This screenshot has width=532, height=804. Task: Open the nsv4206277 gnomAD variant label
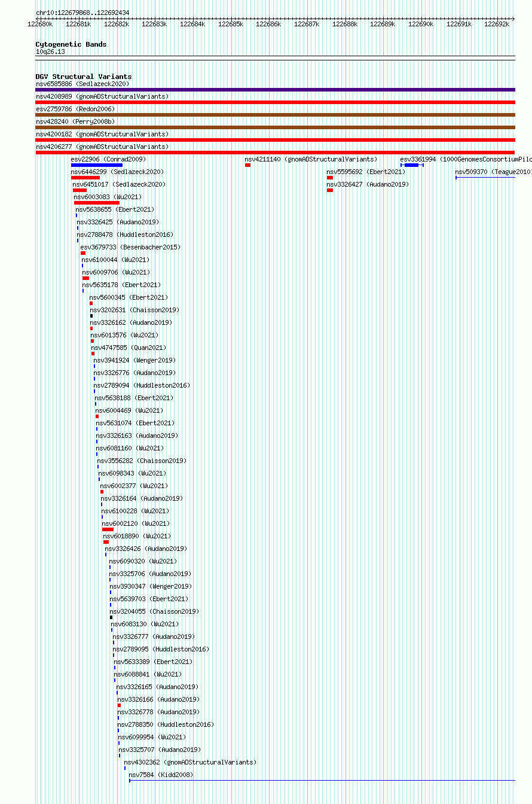(x=102, y=147)
